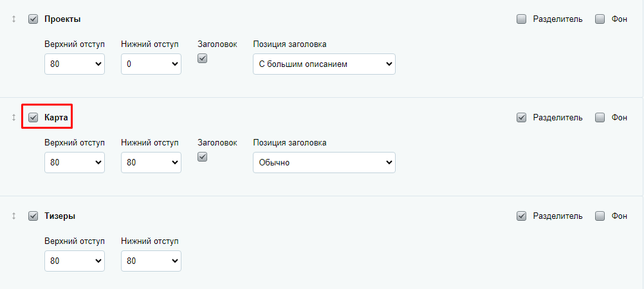Screen dimensions: 644x289
Task: Check Фон option in the Карта row
Action: (x=600, y=118)
